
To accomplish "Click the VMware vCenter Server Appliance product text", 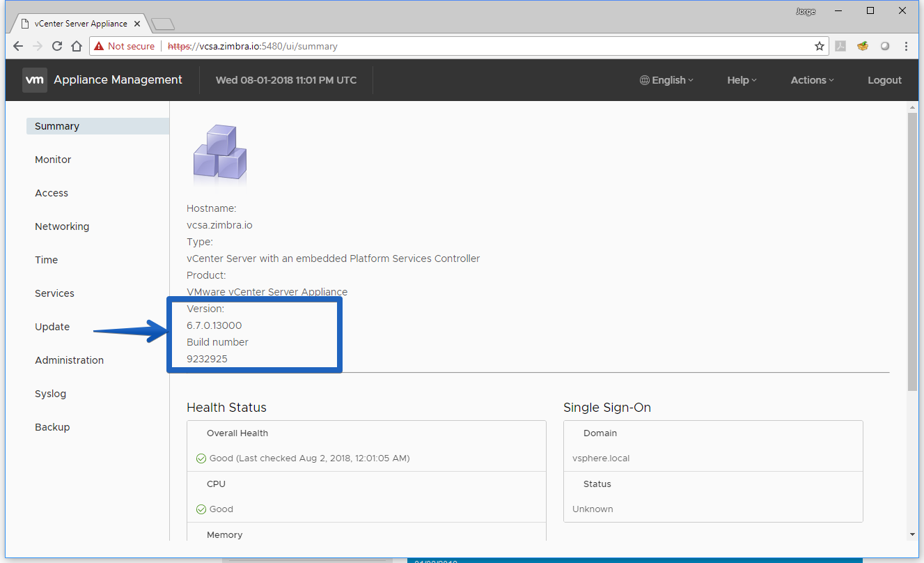I will [x=267, y=292].
